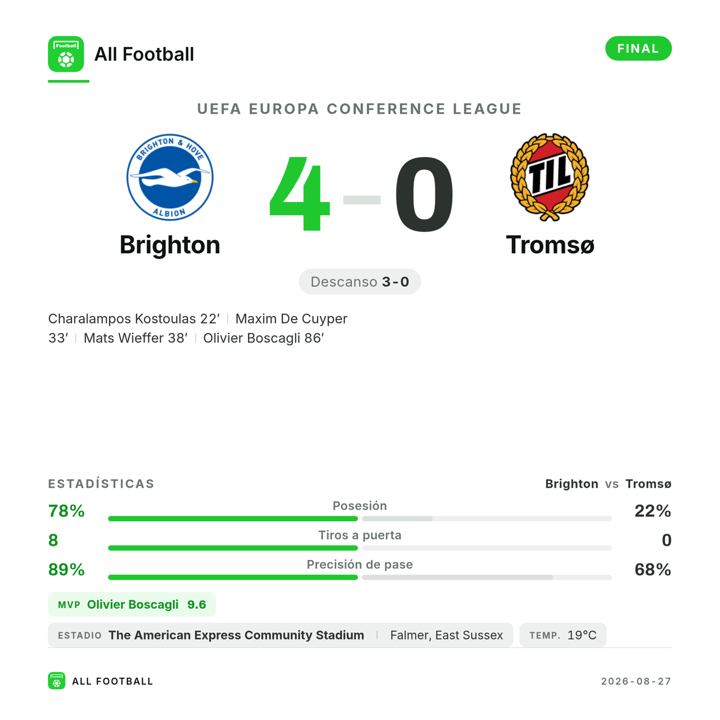Click scorer Olivier Boscagli 86'
The height and width of the screenshot is (720, 720).
[x=264, y=338]
